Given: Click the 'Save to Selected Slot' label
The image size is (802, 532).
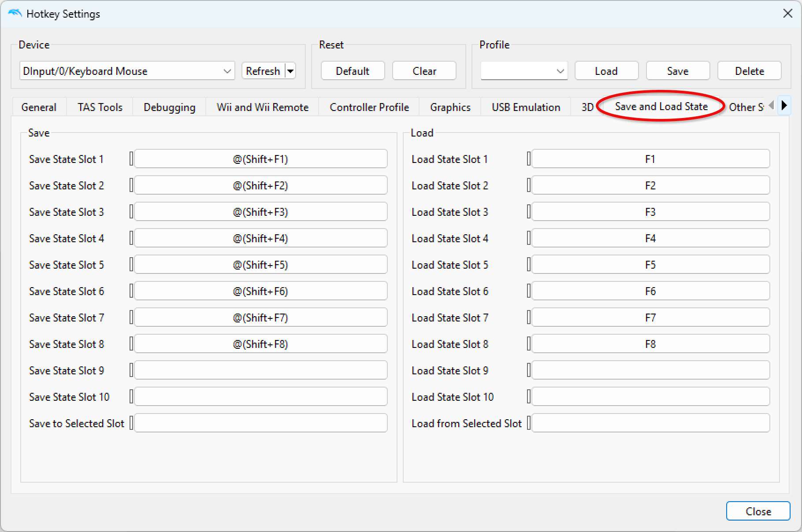Looking at the screenshot, I should tap(77, 424).
